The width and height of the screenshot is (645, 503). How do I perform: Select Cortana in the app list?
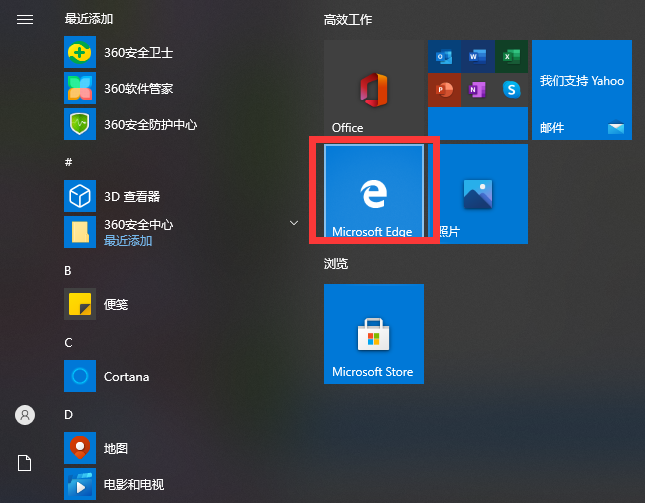pyautogui.click(x=125, y=377)
